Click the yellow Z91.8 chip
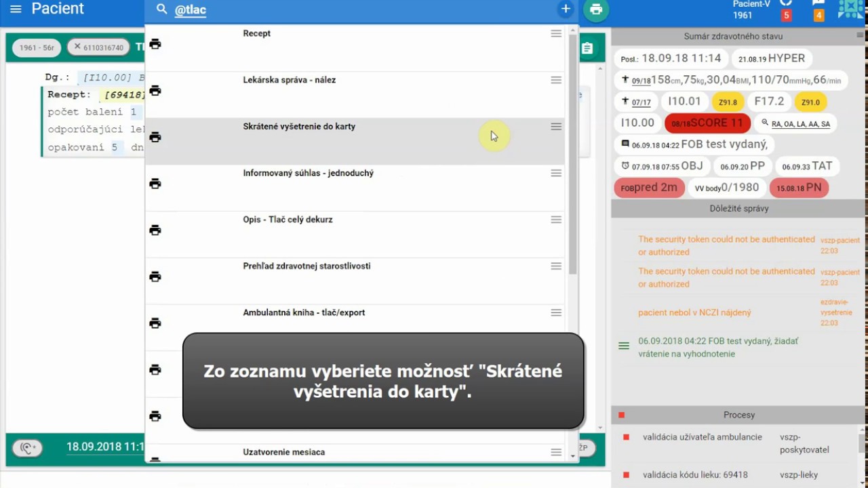Viewport: 868px width, 488px height. [x=728, y=102]
